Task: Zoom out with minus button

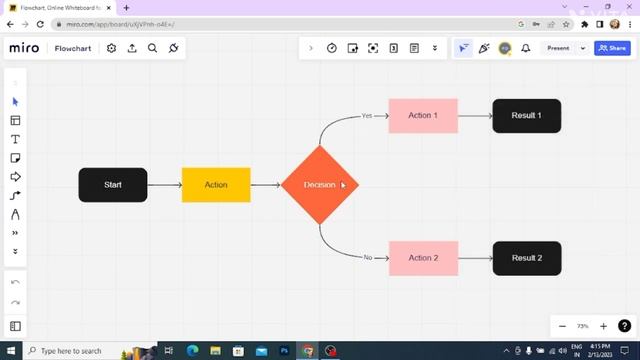Action: pos(562,326)
